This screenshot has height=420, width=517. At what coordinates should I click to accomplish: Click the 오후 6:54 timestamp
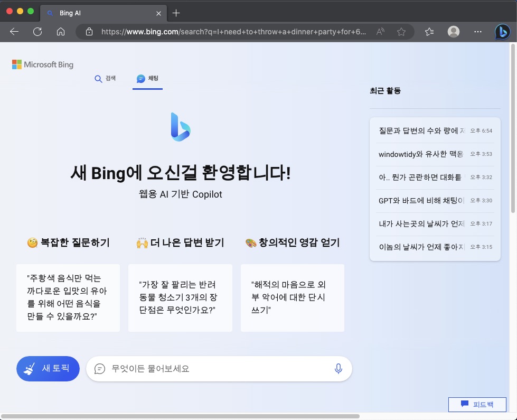481,131
